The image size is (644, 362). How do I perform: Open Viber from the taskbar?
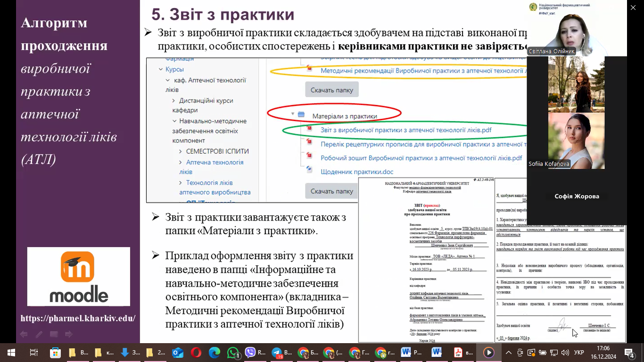pyautogui.click(x=255, y=352)
